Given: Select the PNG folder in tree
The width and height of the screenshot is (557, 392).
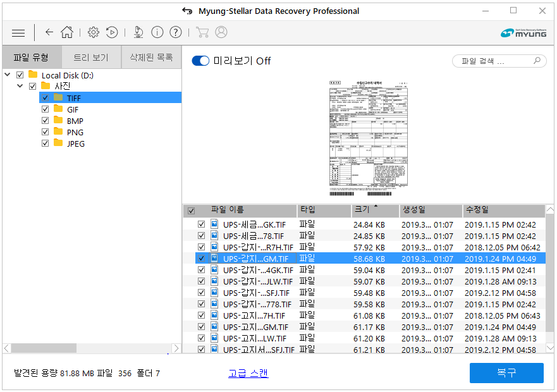Looking at the screenshot, I should click(75, 132).
